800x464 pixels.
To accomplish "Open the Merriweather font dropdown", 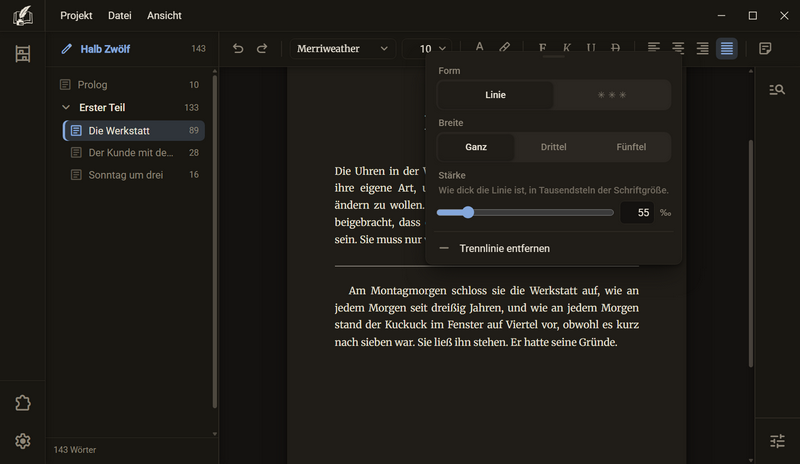I will coord(342,48).
